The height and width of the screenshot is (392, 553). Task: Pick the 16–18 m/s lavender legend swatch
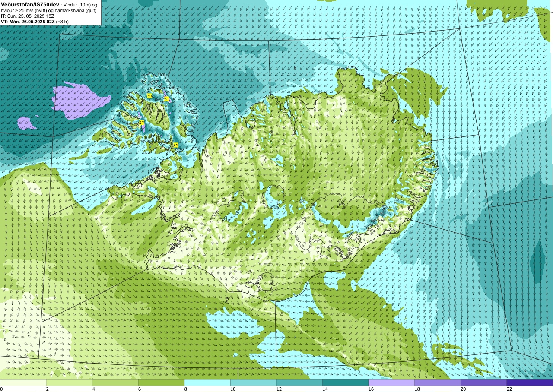point(392,383)
